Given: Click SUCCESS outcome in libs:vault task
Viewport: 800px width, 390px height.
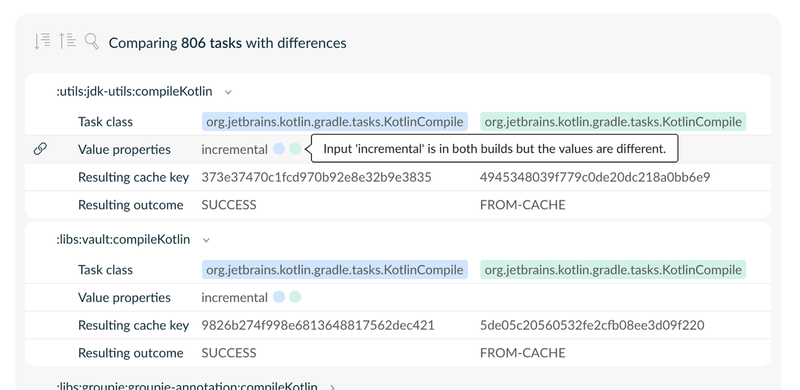Looking at the screenshot, I should click(x=229, y=353).
